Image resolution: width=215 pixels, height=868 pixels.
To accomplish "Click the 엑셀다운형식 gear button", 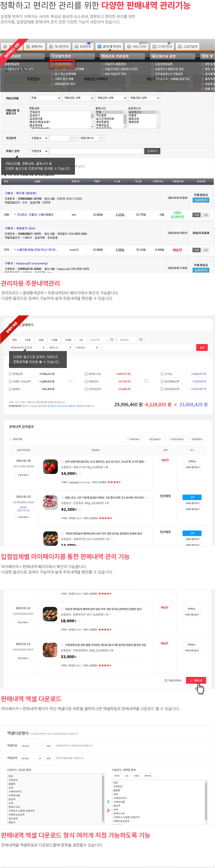I will (173, 680).
